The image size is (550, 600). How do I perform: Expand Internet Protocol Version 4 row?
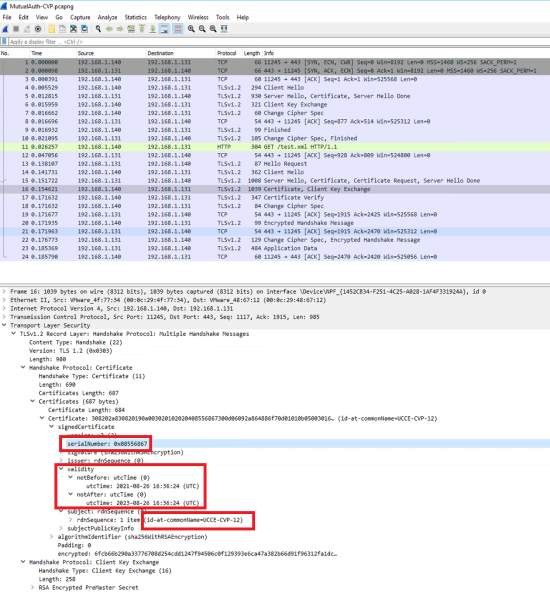pos(4,308)
